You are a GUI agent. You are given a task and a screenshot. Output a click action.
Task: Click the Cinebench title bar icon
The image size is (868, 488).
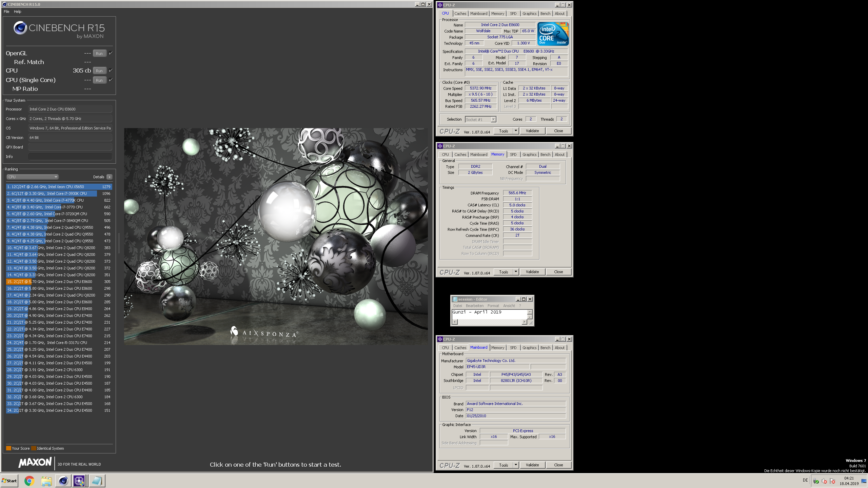(4, 4)
